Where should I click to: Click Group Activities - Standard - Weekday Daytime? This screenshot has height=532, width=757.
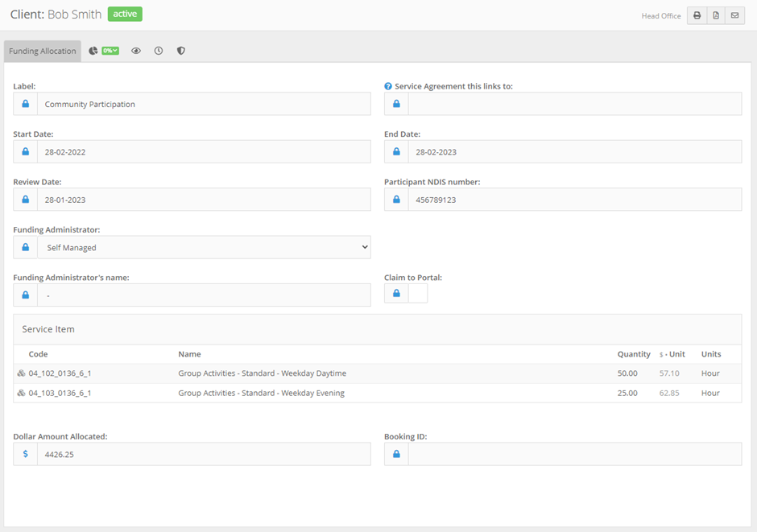click(x=263, y=373)
